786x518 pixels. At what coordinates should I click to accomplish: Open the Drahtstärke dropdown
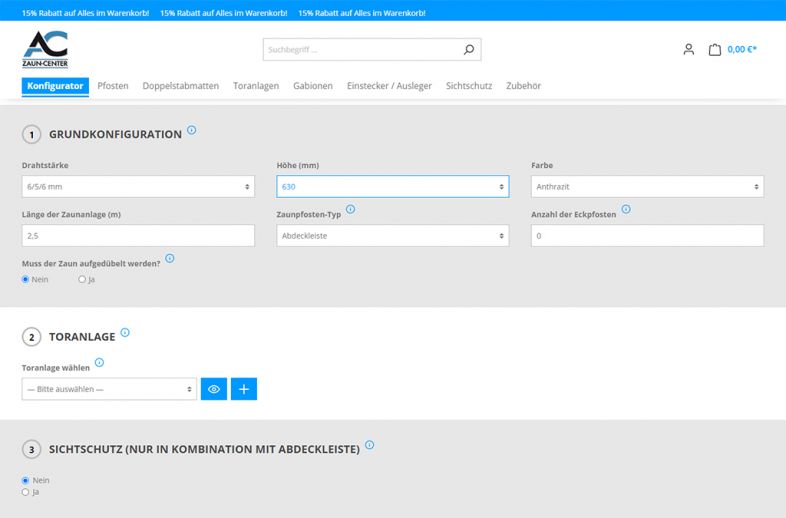[x=138, y=187]
